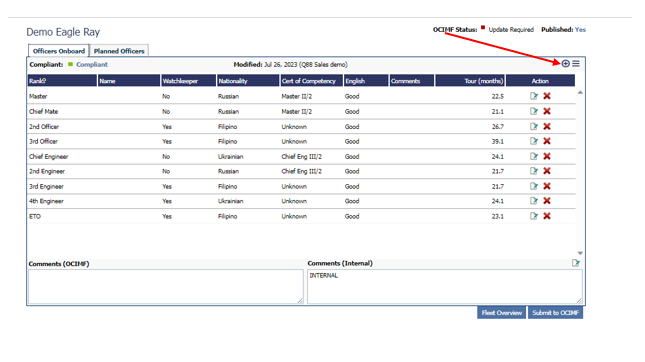Open the hamburger menu beside the plus icon
The width and height of the screenshot is (645, 362).
pyautogui.click(x=576, y=63)
